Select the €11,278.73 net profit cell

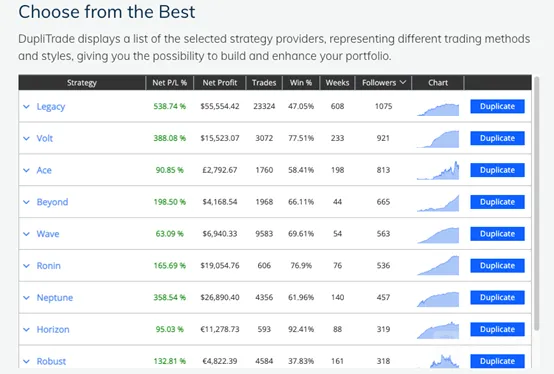click(x=220, y=329)
